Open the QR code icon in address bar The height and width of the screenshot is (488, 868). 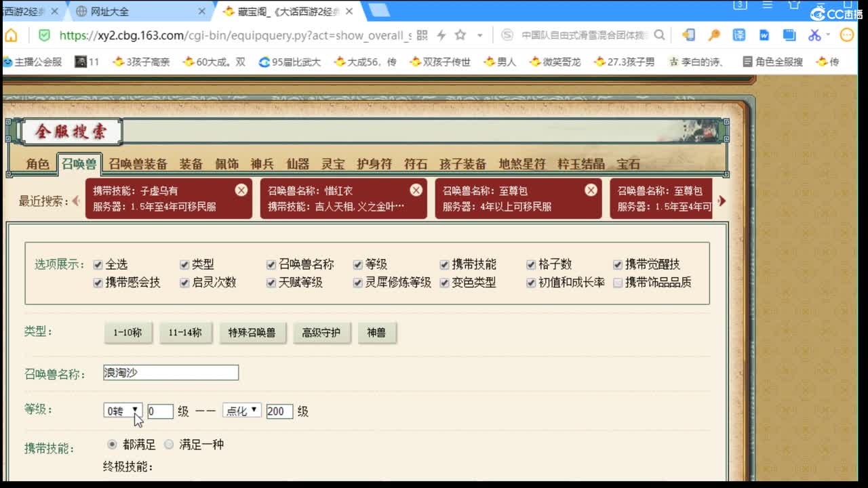[422, 35]
